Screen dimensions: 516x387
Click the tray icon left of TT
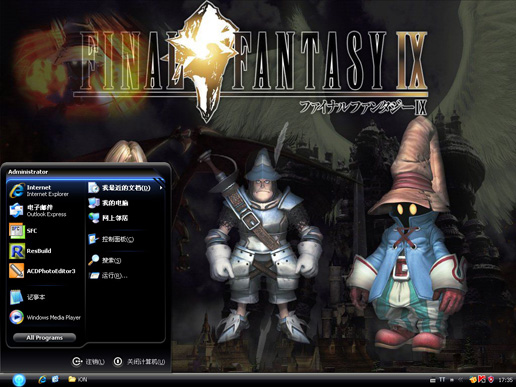pyautogui.click(x=433, y=380)
